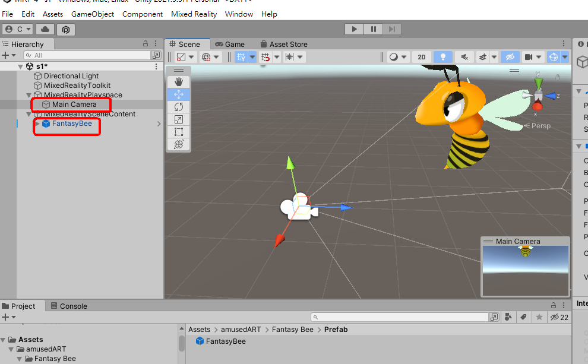Click the draw mode sphere icon

tap(393, 57)
